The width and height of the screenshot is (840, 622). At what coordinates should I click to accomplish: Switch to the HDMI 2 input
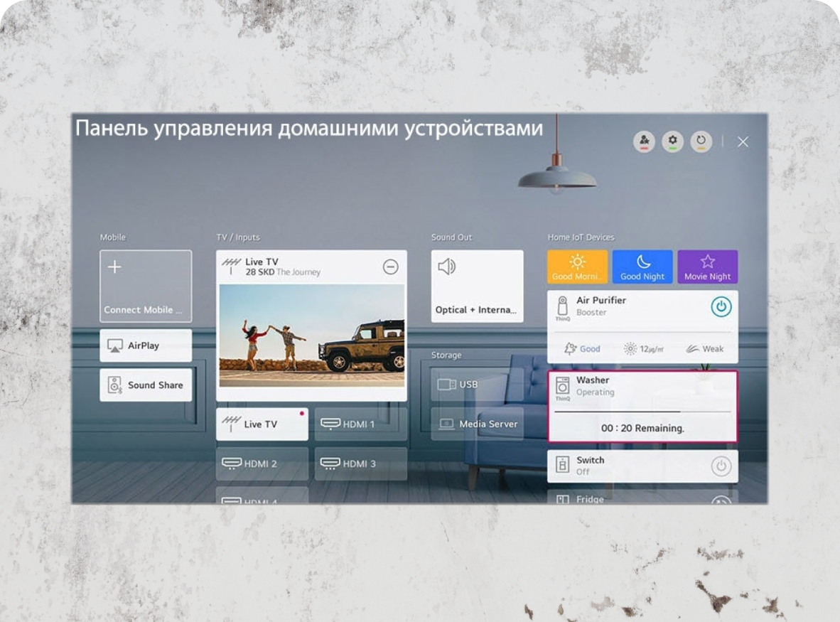click(x=262, y=464)
